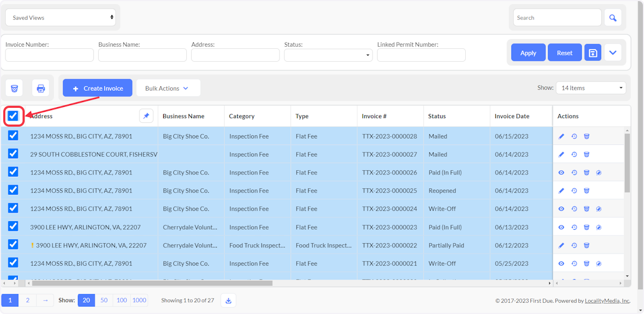Viewport: 644px width, 314px height.
Task: Open history for invoice TTX-2023-0000027
Action: (x=574, y=155)
